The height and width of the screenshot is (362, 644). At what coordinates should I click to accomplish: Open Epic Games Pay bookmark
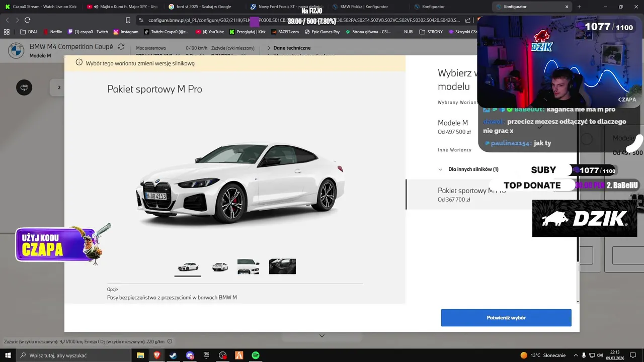click(x=322, y=32)
